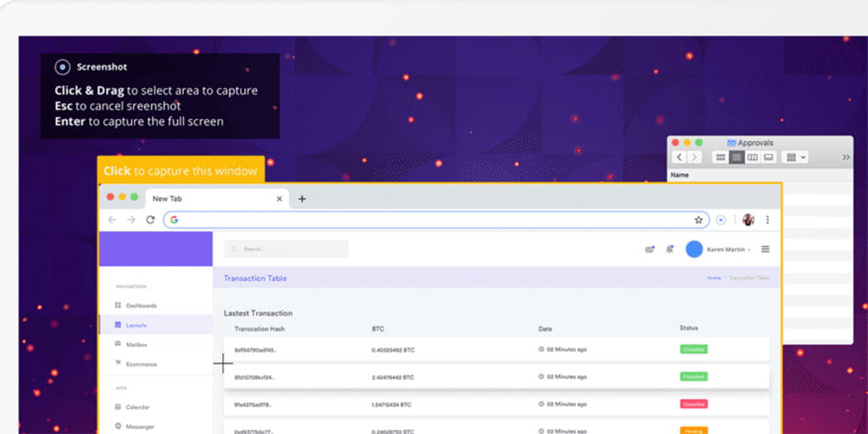Select Layouts in the sidebar
868x434 pixels.
[136, 325]
